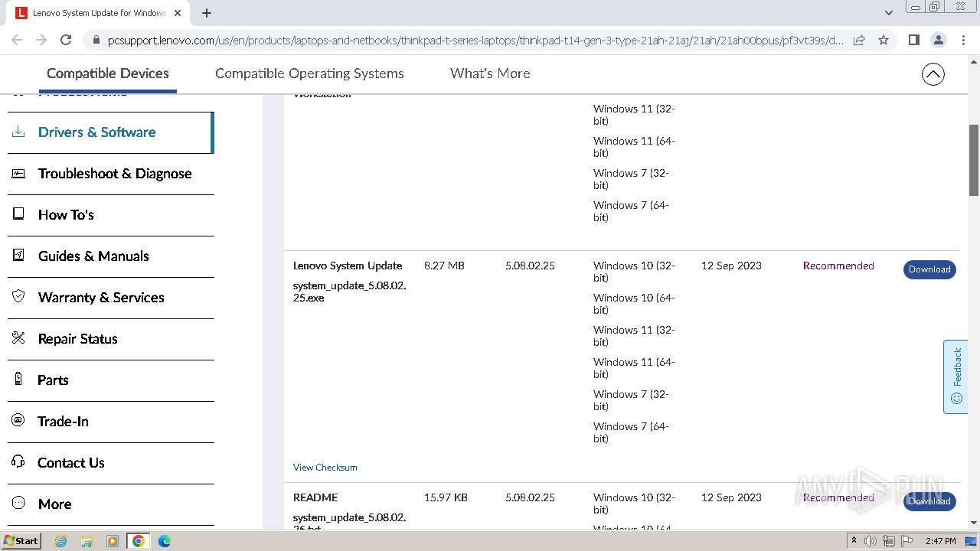Download Lenovo System Update exe
980x551 pixels.
click(x=929, y=269)
